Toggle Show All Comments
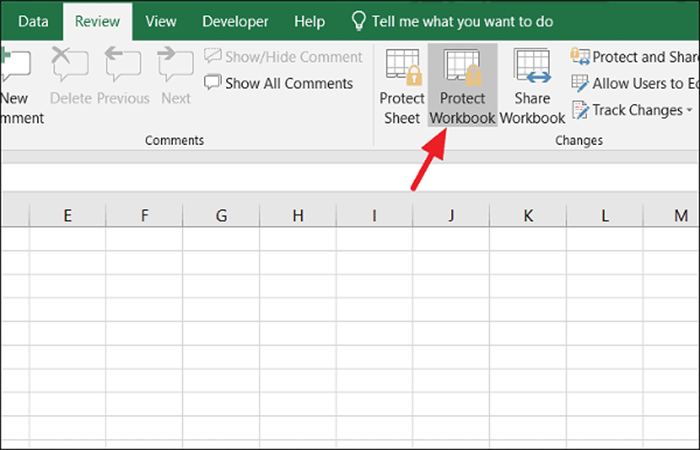The width and height of the screenshot is (700, 450). pos(279,83)
